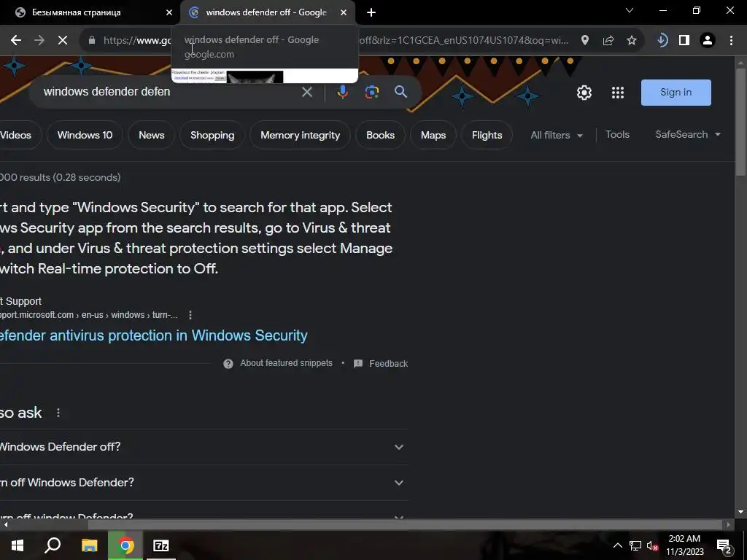Expand 'Windows Defender off?' question
This screenshot has height=560, width=747.
point(204,447)
